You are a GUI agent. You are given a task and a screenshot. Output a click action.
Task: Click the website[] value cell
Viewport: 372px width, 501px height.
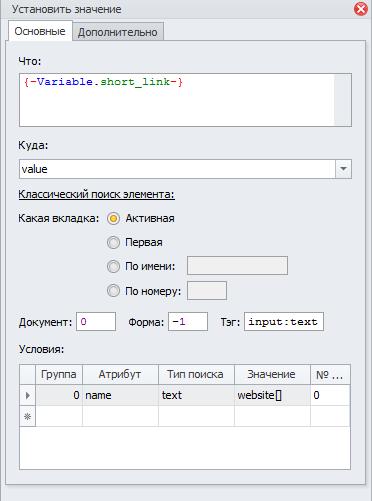pyautogui.click(x=272, y=395)
